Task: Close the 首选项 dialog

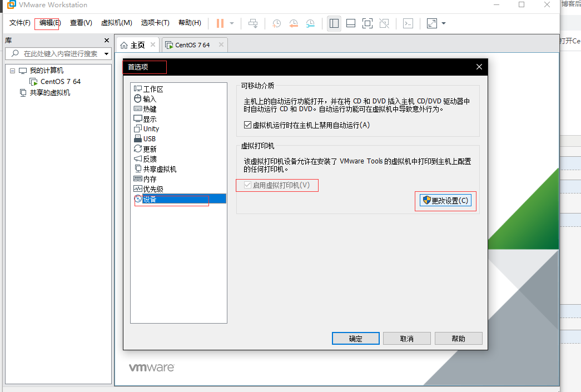Action: [x=479, y=67]
